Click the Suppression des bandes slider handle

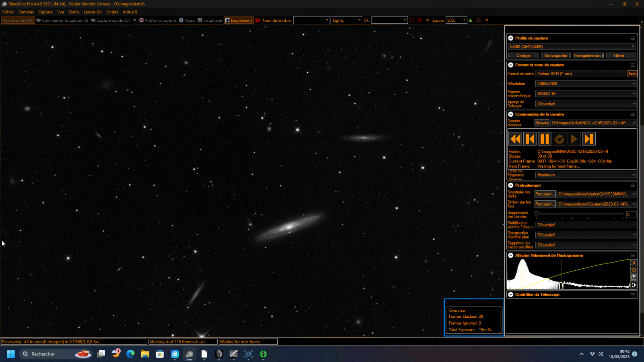[537, 214]
